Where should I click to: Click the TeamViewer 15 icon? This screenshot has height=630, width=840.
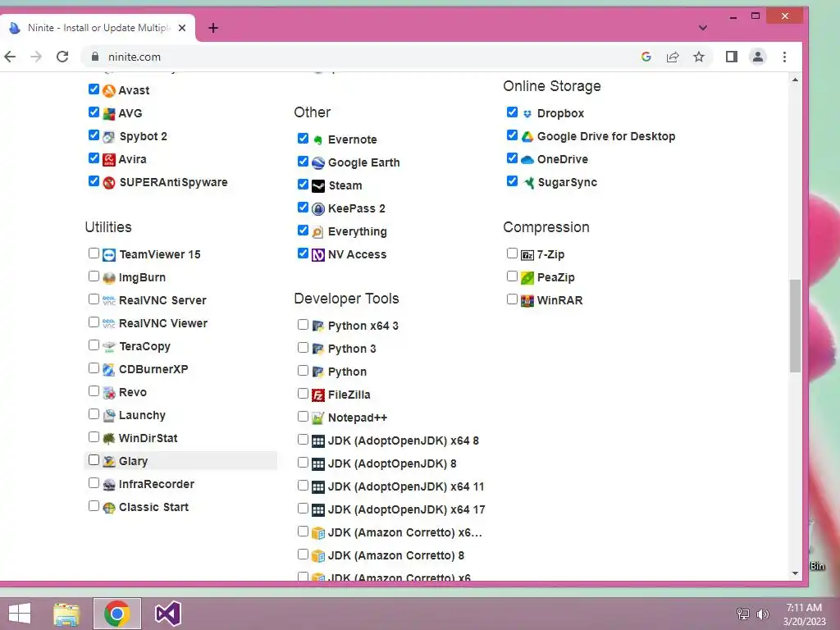coord(109,255)
